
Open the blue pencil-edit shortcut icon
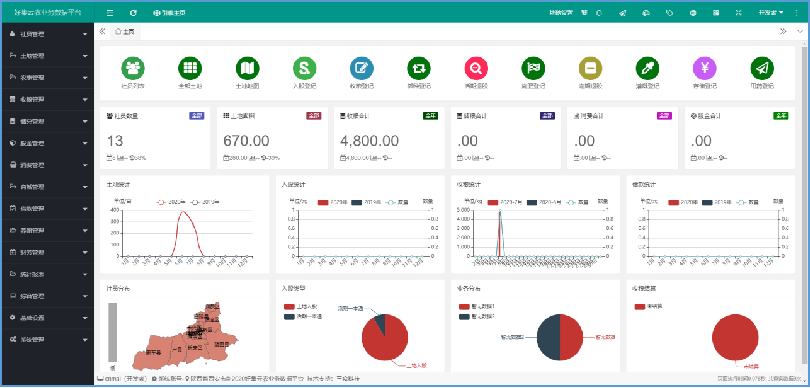(x=362, y=68)
